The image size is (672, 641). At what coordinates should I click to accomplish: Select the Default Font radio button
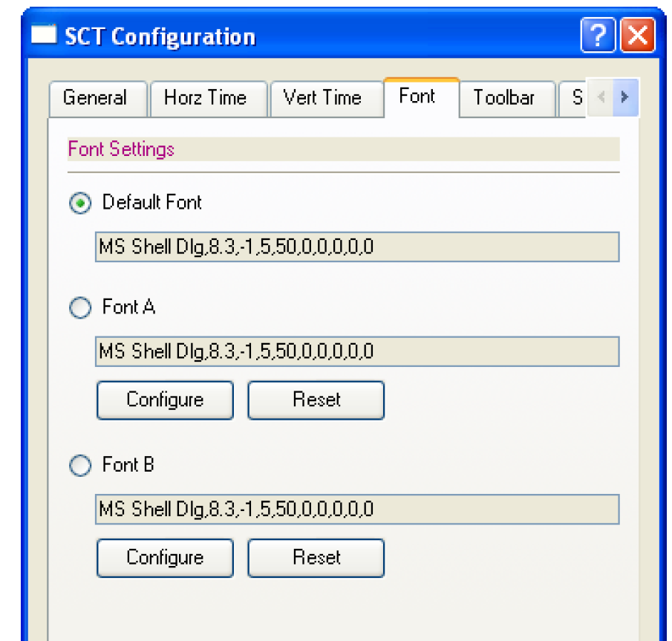(x=80, y=203)
